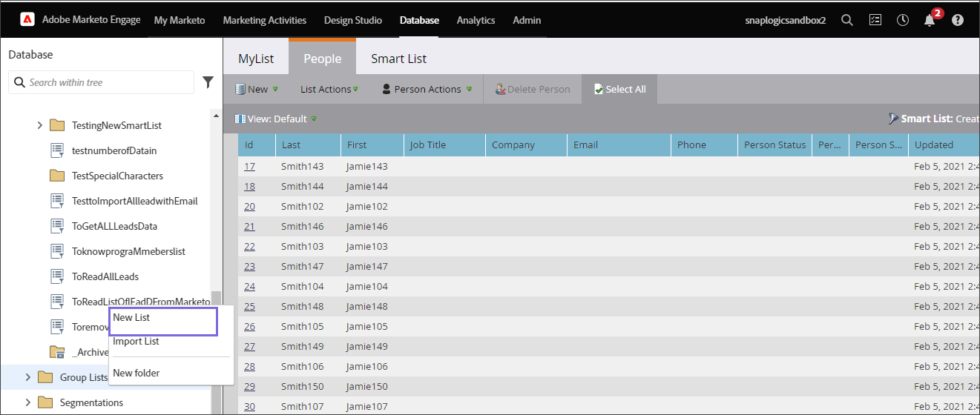Open the Analytics section
Image resolution: width=980 pixels, height=415 pixels.
coord(476,20)
